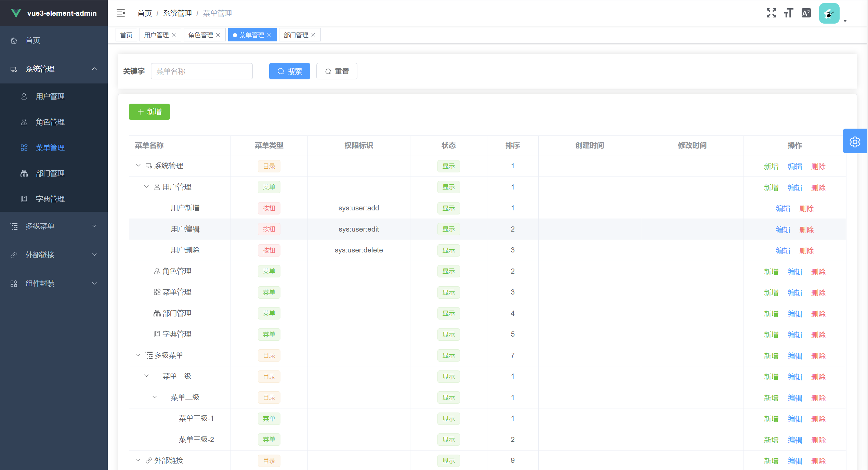
Task: Open the avatar dropdown caret
Action: coord(845,21)
